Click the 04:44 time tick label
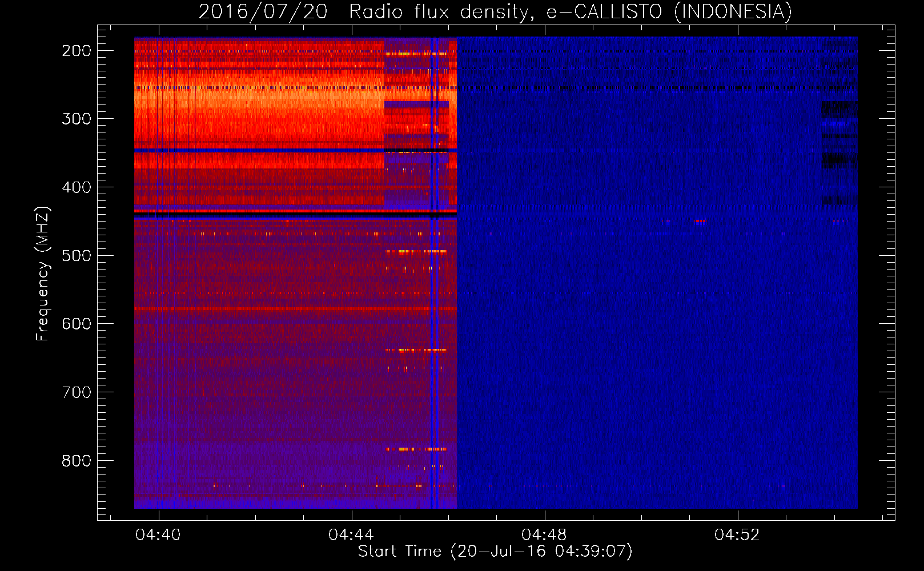The height and width of the screenshot is (571, 924). [351, 534]
